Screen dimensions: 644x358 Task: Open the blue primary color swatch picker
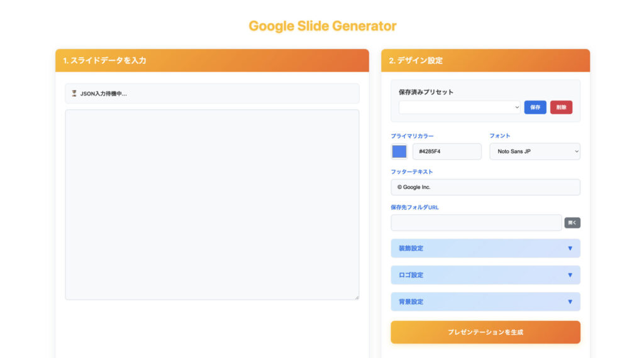click(x=399, y=151)
